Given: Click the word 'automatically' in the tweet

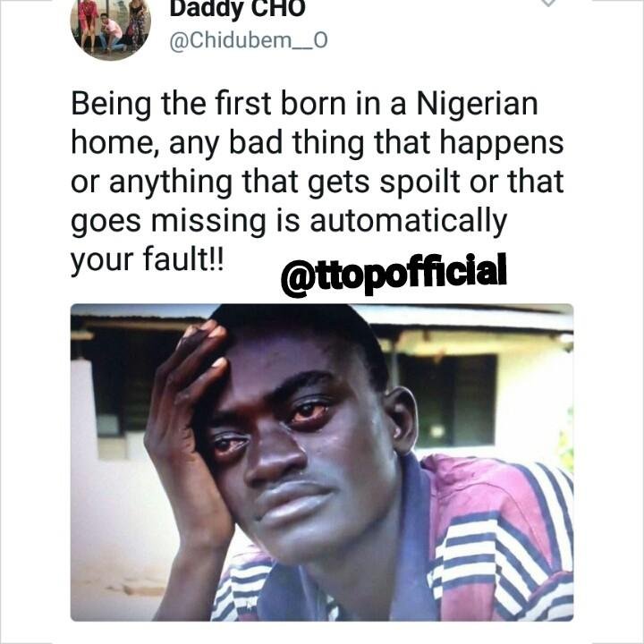Looking at the screenshot, I should click(x=408, y=223).
